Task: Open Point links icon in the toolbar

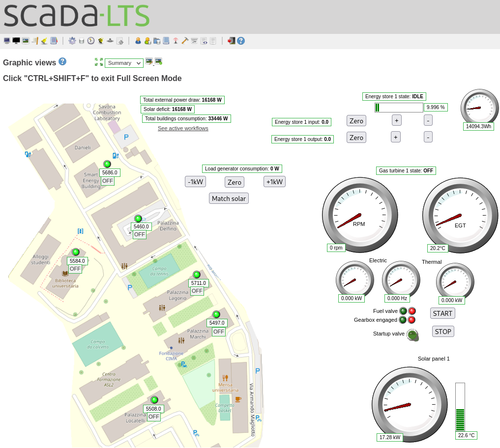Action: point(110,41)
